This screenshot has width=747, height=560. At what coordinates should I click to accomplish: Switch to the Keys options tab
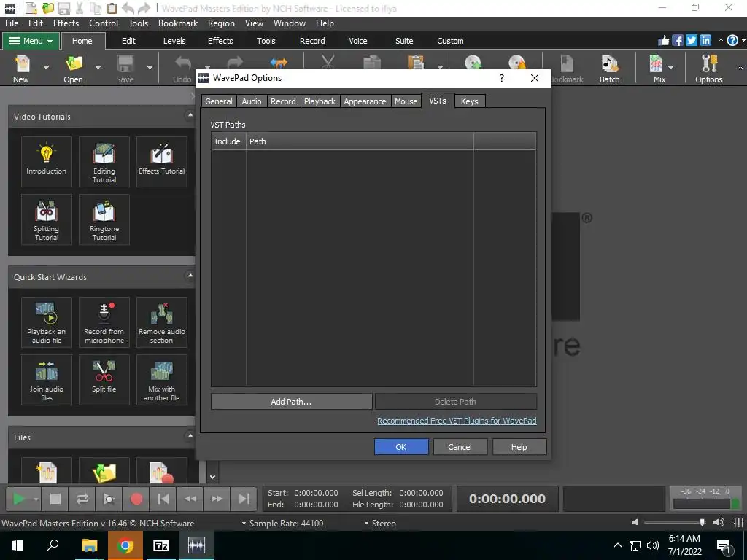[469, 101]
